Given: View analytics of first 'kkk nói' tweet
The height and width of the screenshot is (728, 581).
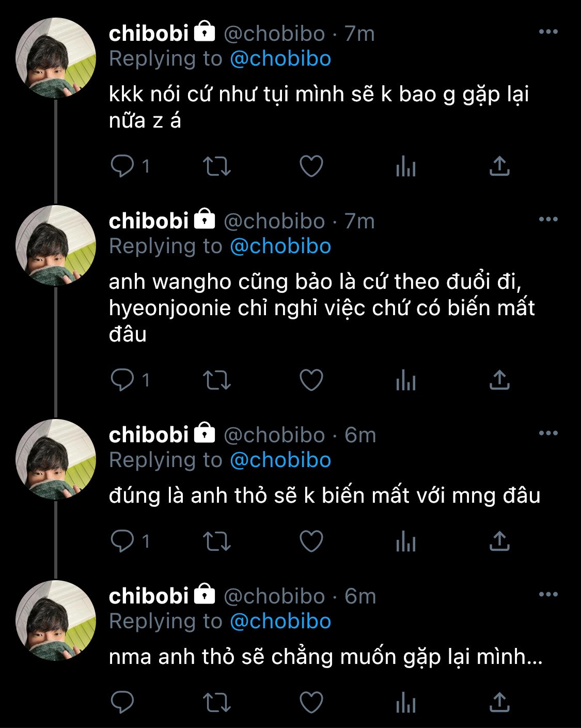Looking at the screenshot, I should coord(406,167).
